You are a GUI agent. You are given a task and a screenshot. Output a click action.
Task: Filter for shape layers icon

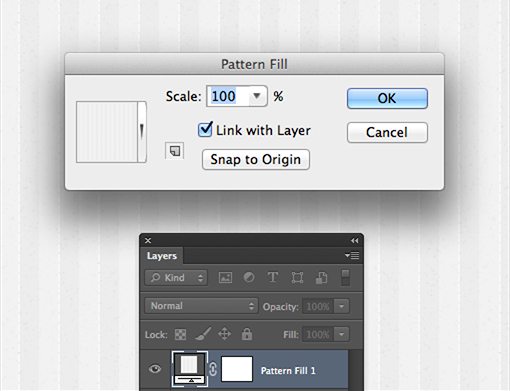coord(297,278)
